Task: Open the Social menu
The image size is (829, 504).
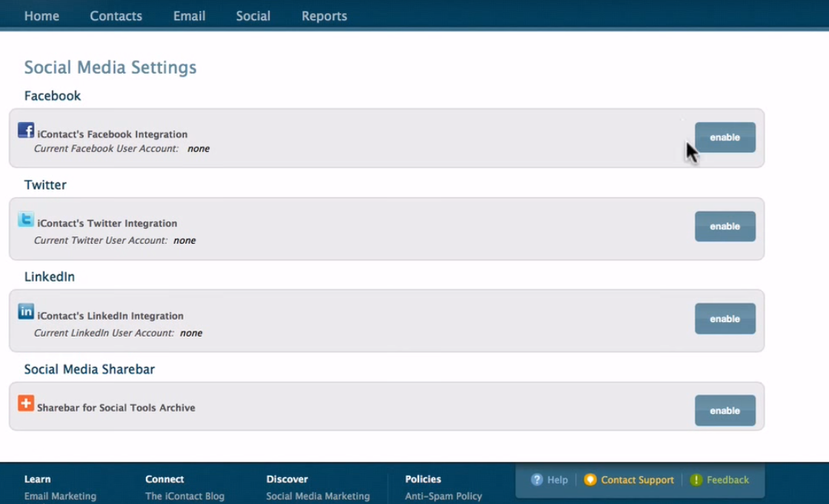Action: coord(253,16)
